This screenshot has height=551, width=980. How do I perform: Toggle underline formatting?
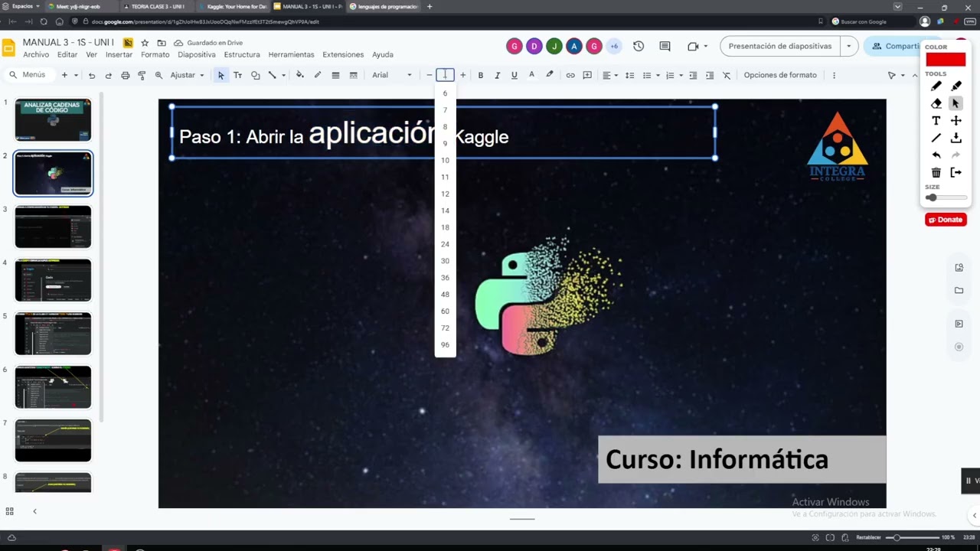click(514, 75)
